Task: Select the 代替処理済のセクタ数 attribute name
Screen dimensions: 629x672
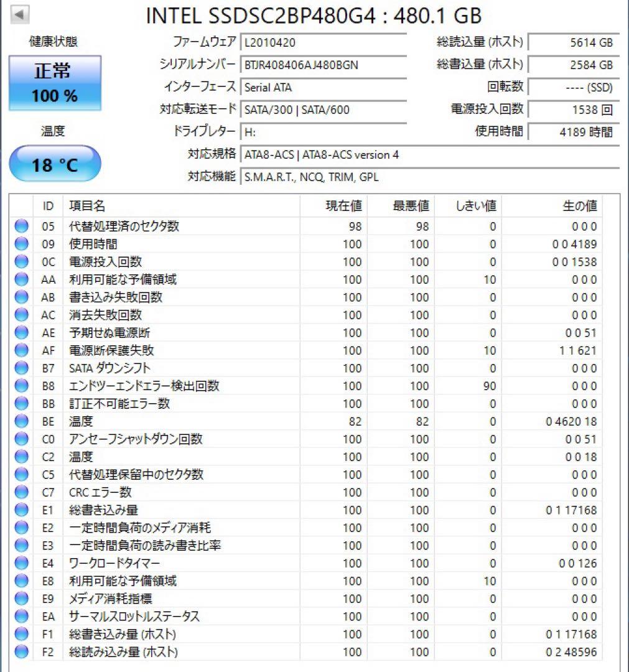Action: (x=124, y=226)
